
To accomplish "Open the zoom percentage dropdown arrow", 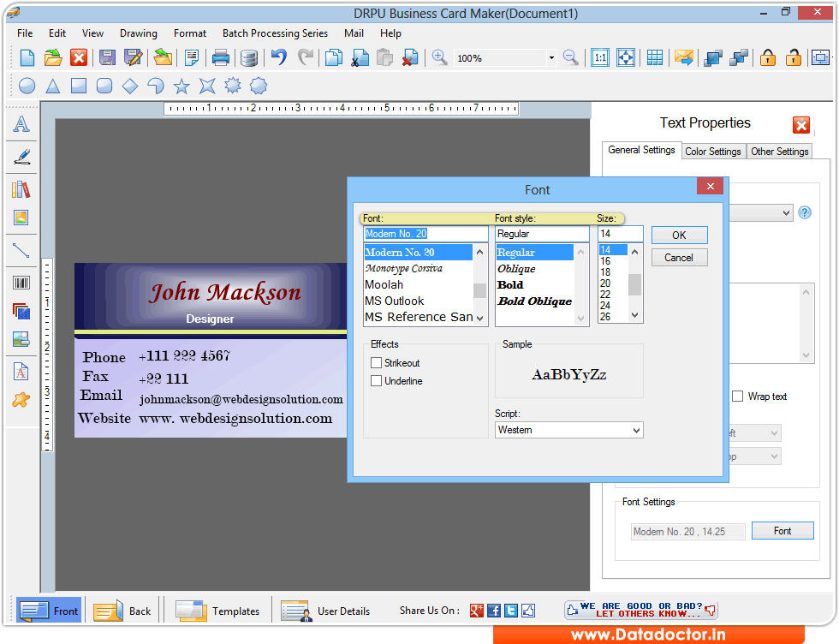I will pos(551,58).
